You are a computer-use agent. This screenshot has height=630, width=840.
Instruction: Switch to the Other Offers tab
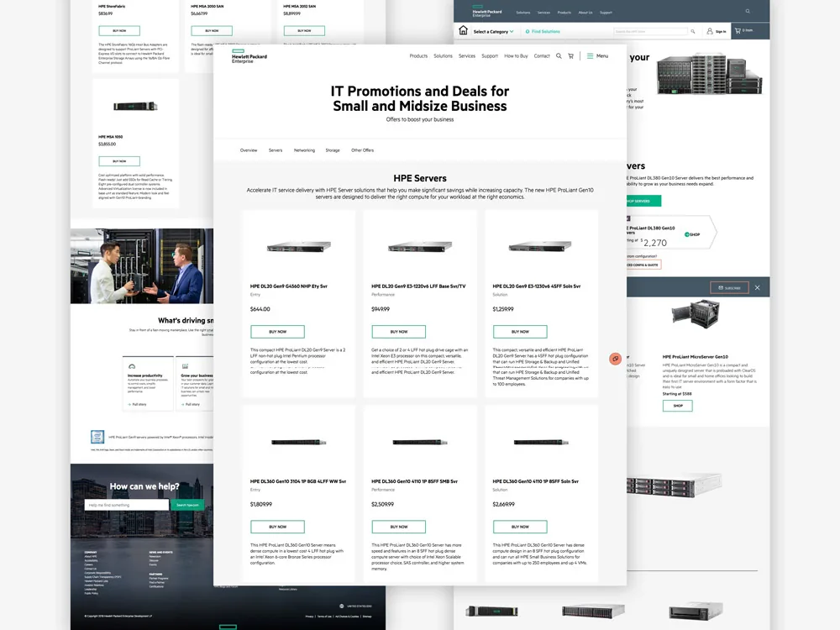[363, 150]
